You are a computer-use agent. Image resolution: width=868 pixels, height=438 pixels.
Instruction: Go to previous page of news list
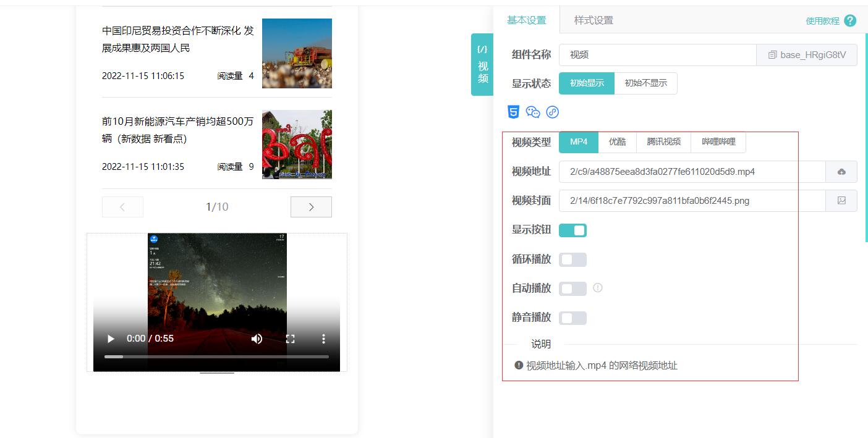pyautogui.click(x=122, y=207)
